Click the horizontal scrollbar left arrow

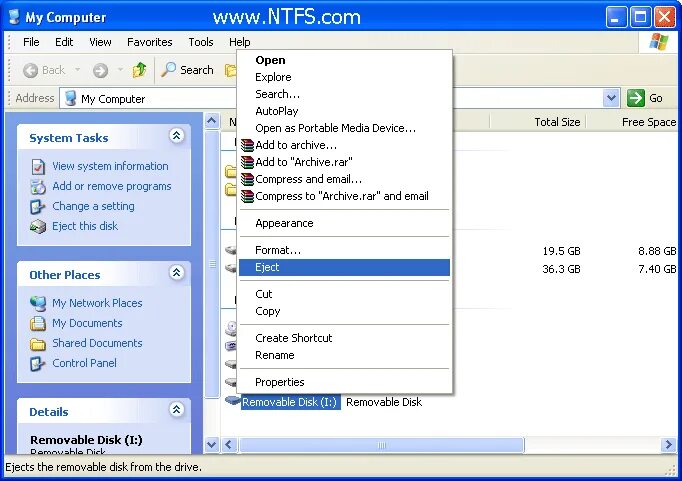[x=230, y=445]
